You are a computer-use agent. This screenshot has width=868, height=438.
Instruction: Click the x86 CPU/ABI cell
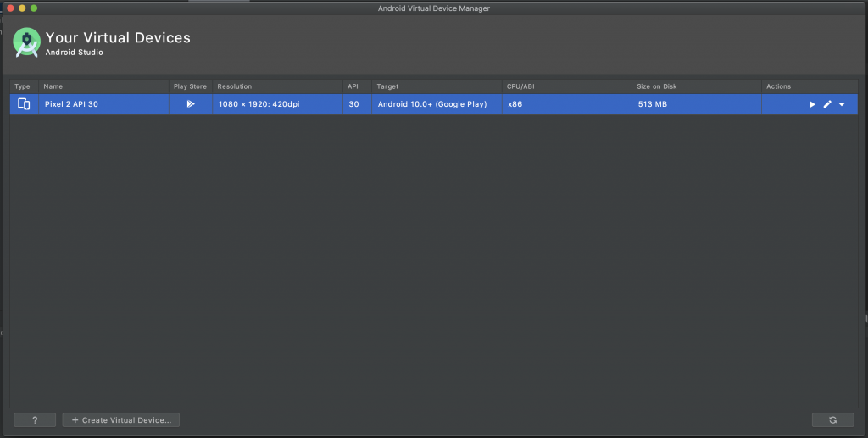click(x=567, y=104)
